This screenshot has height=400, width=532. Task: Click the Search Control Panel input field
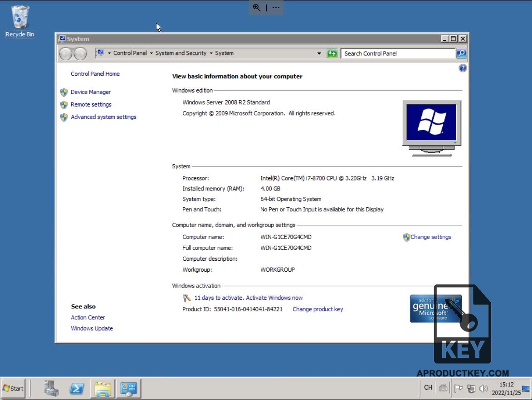pyautogui.click(x=398, y=53)
